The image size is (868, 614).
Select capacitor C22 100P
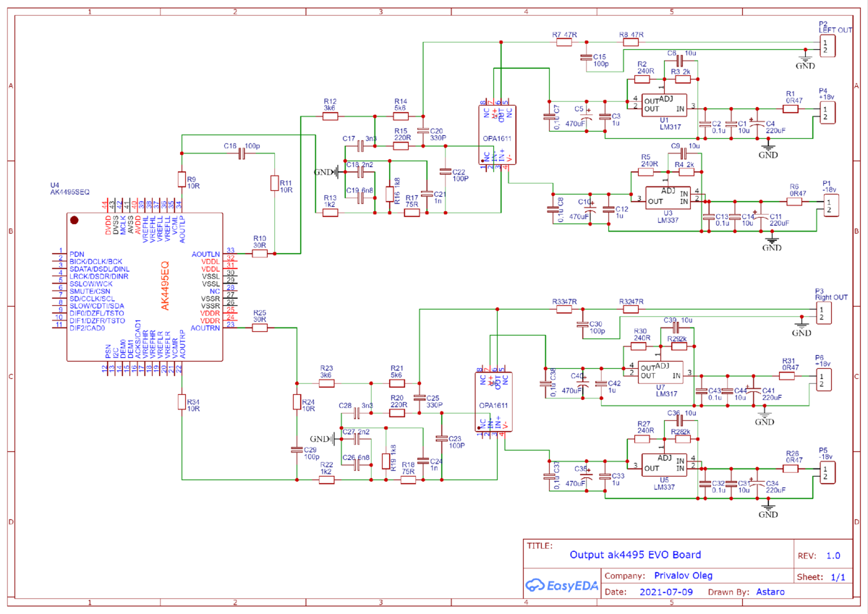[446, 171]
